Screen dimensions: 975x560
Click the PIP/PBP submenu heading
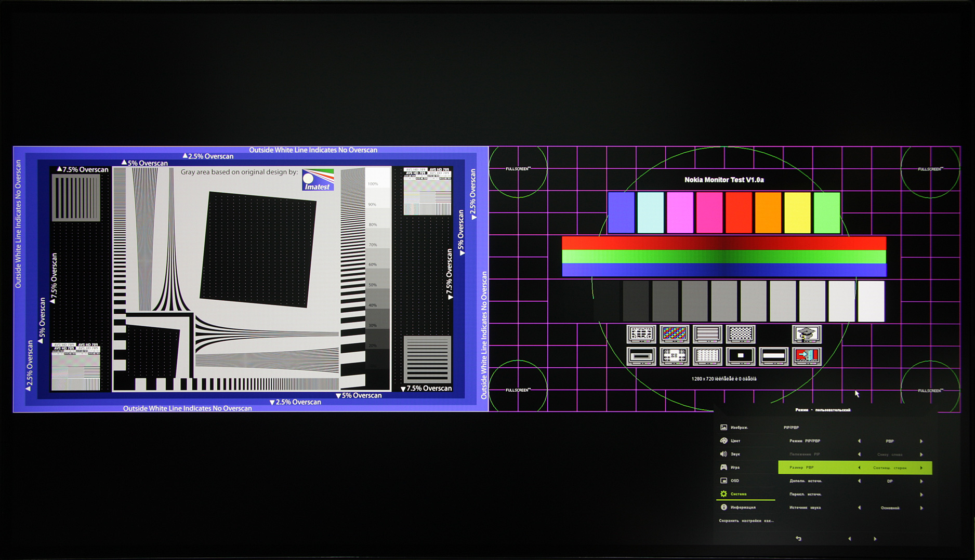[x=791, y=428]
